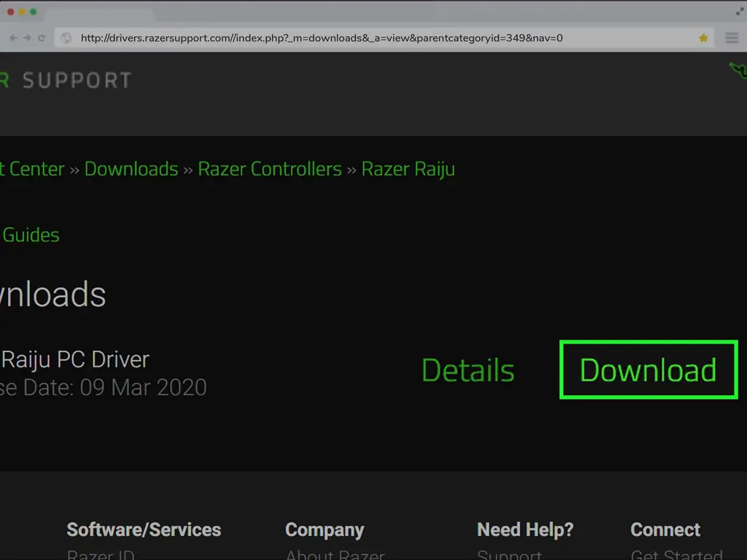Click the Company footer heading
The width and height of the screenshot is (747, 560).
325,529
